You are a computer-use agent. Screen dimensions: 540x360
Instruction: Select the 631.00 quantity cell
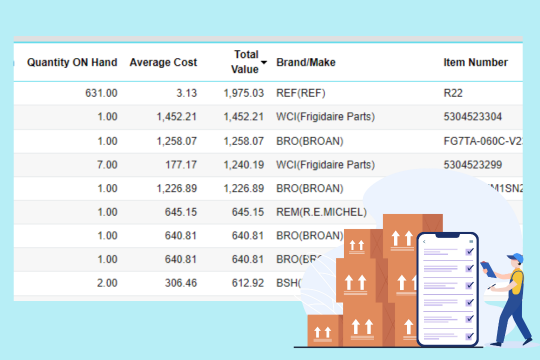101,93
